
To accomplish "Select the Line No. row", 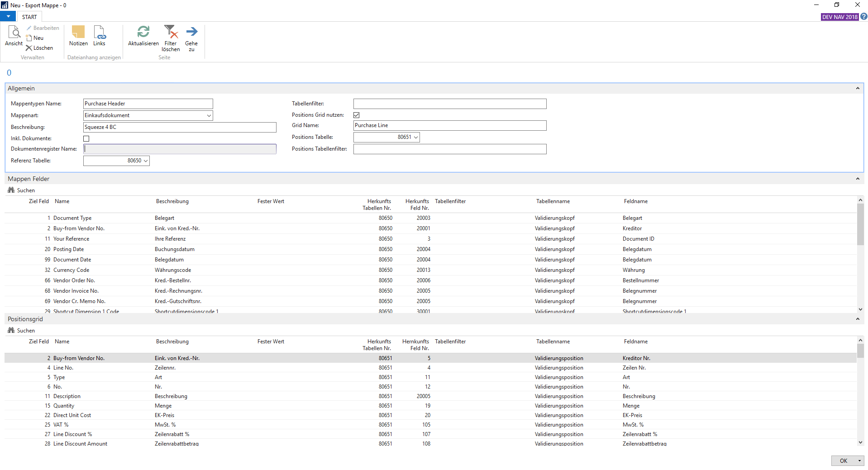I will 430,368.
